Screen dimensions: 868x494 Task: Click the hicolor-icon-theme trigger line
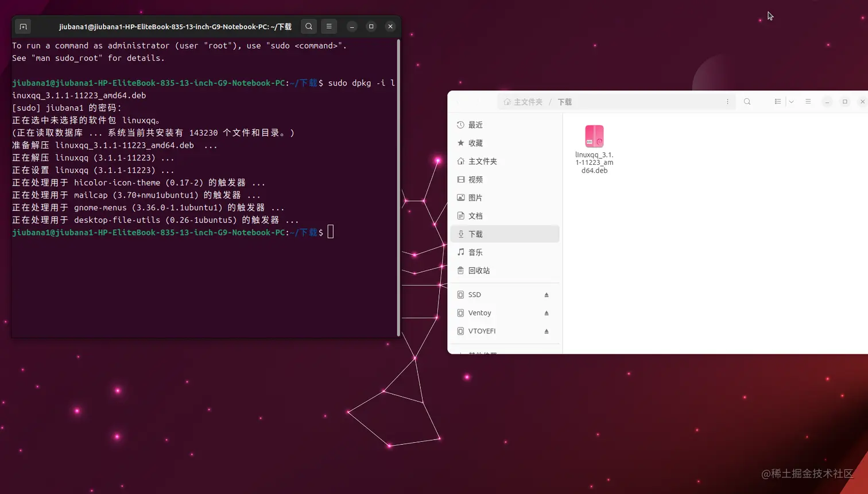(139, 183)
